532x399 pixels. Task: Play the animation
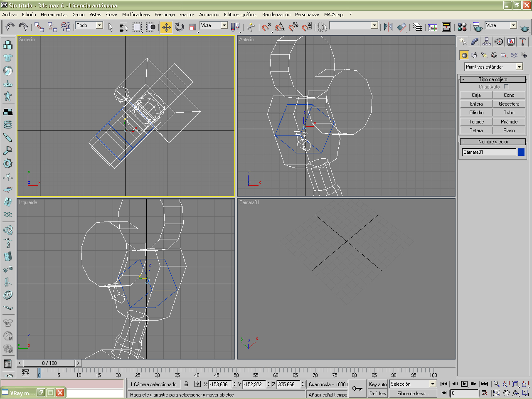(464, 384)
